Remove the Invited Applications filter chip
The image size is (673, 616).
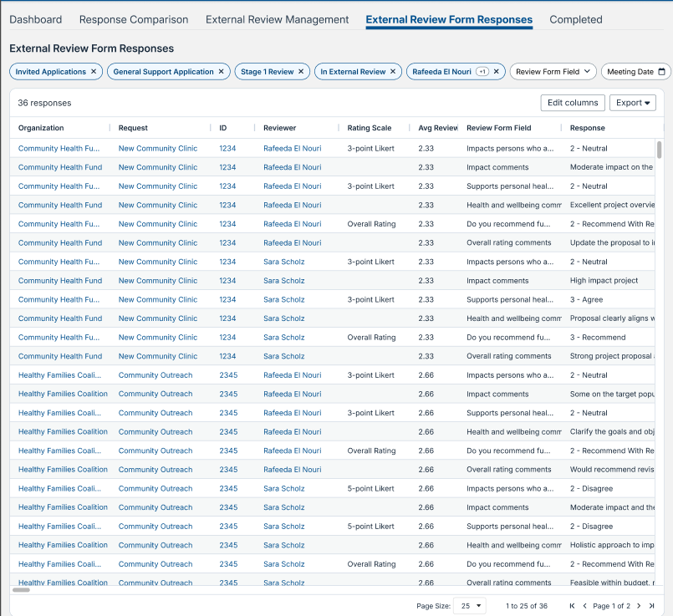click(94, 72)
